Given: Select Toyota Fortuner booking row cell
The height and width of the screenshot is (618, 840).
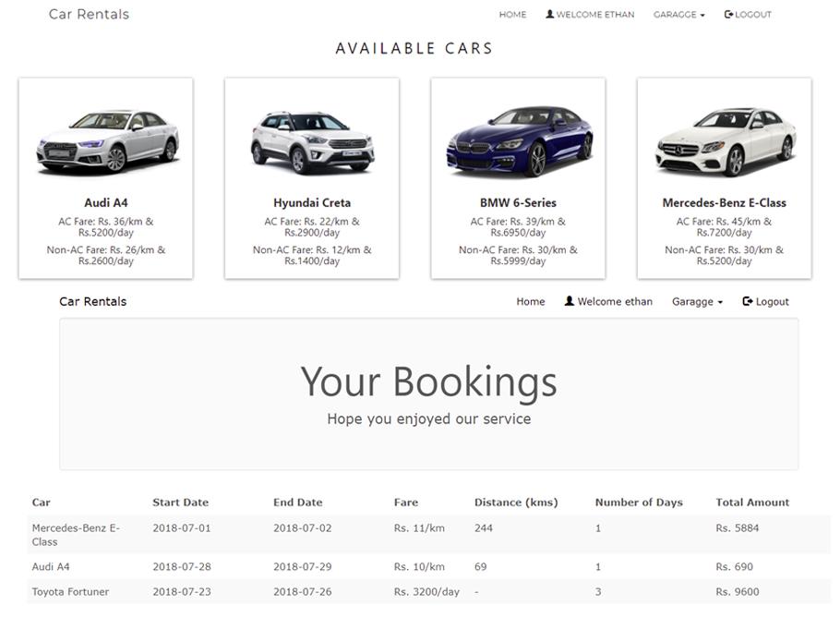Looking at the screenshot, I should pos(70,592).
